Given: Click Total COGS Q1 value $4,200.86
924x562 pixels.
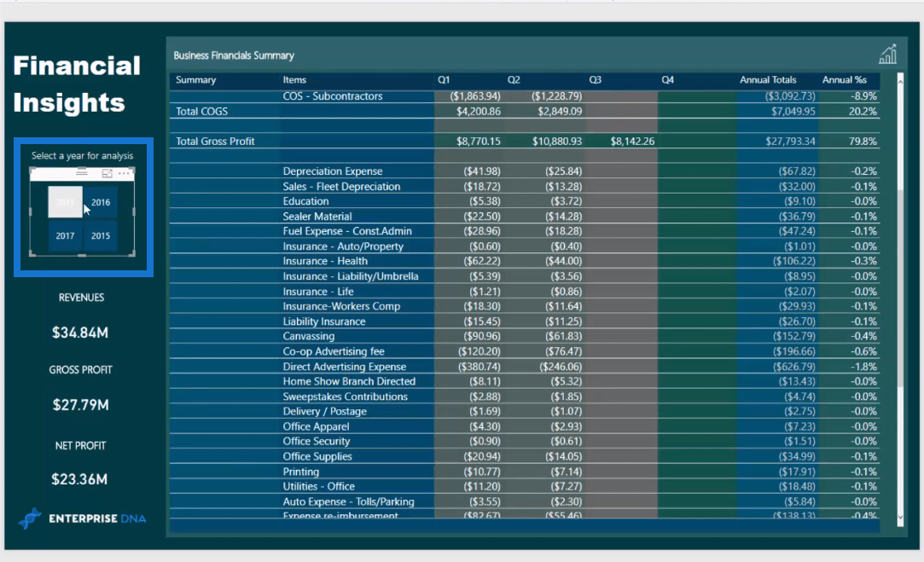Looking at the screenshot, I should point(478,112).
